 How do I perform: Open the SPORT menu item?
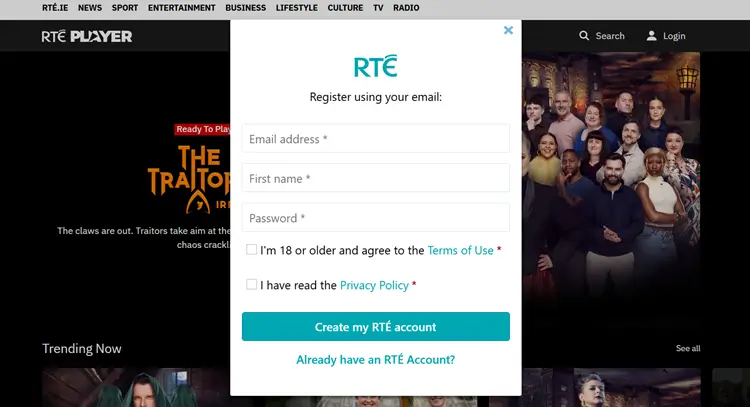click(125, 8)
